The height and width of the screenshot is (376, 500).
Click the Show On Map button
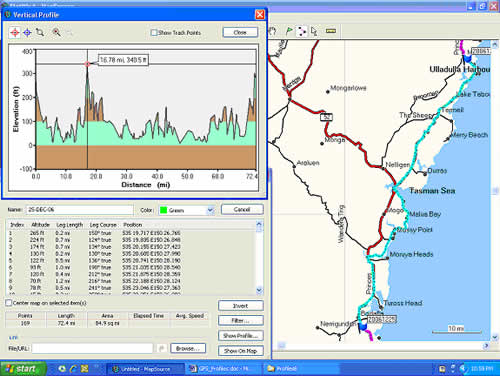point(241,351)
